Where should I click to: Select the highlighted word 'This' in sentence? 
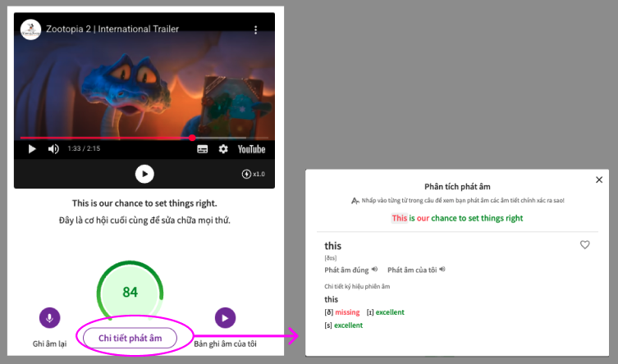(399, 218)
